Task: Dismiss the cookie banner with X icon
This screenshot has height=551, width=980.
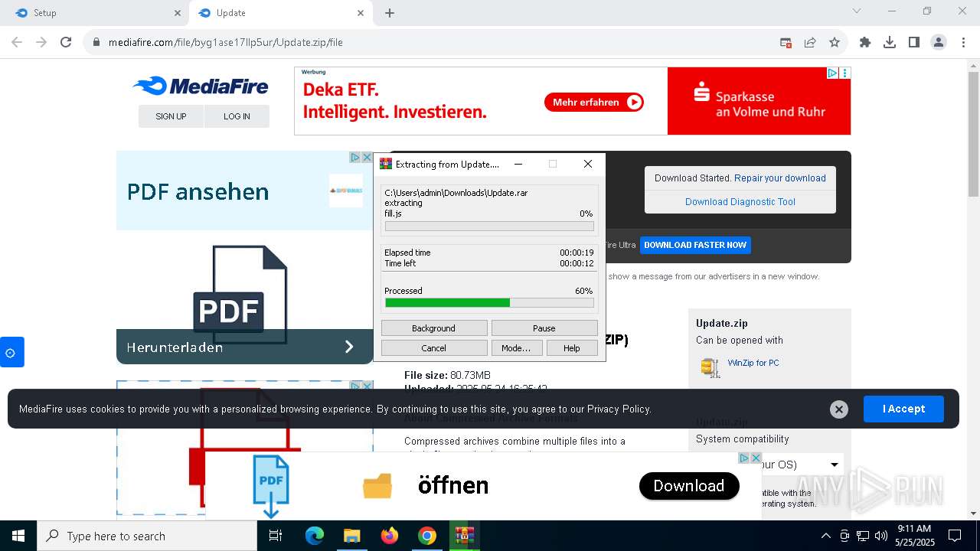Action: [839, 409]
